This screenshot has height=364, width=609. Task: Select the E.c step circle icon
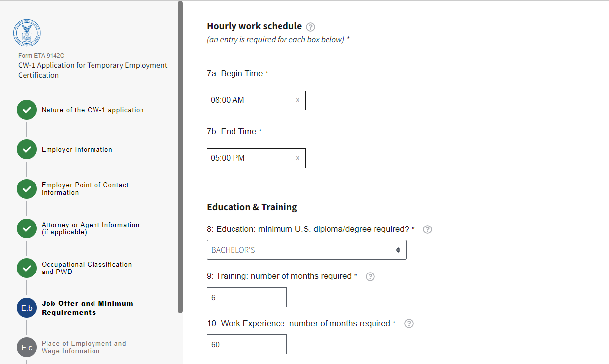(x=27, y=347)
